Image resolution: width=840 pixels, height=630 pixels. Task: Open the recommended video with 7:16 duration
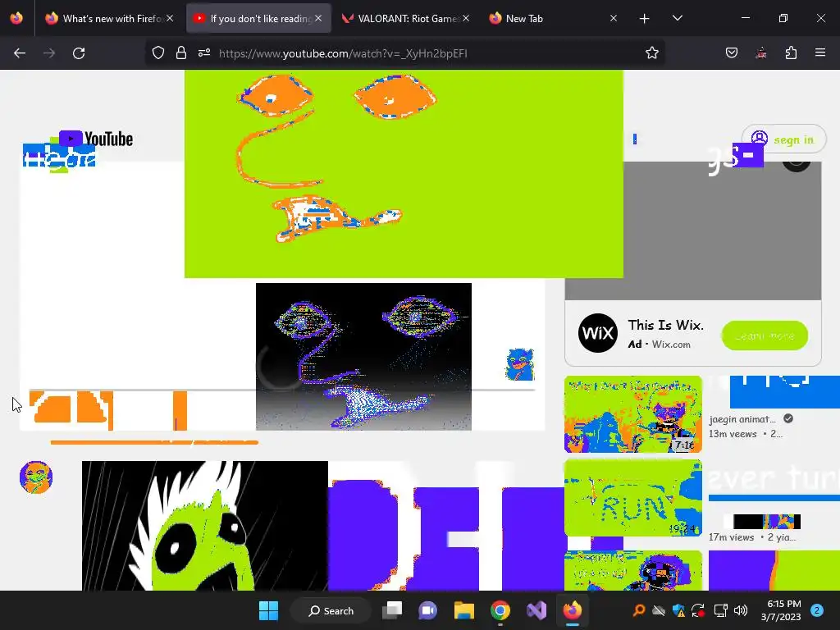pyautogui.click(x=632, y=414)
